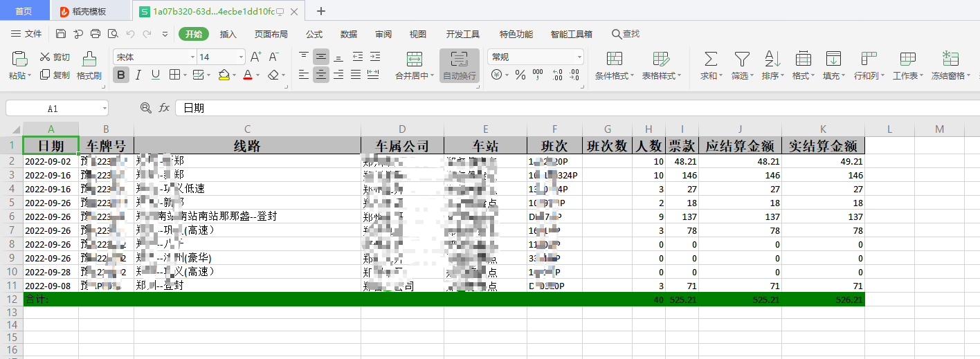
Task: Open the number format 常规 dropdown
Action: tap(579, 57)
